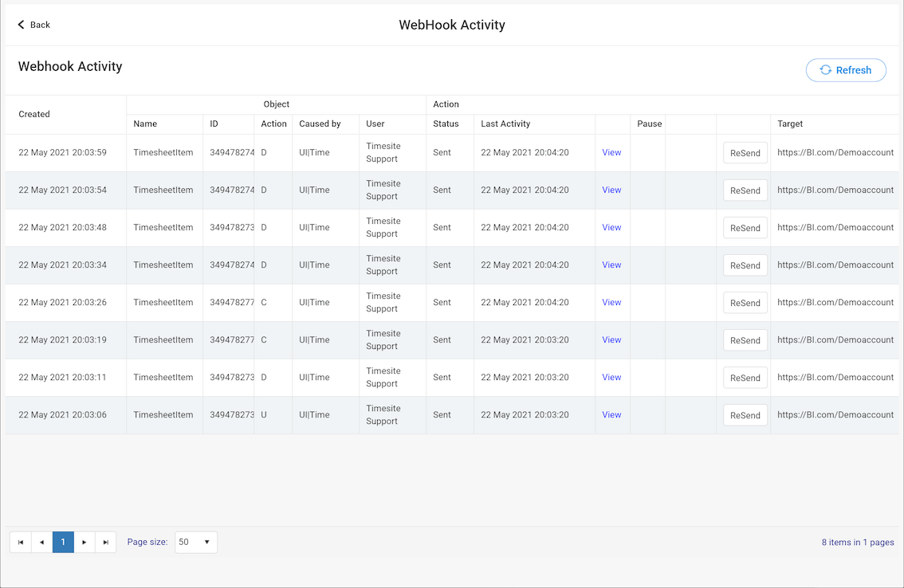
Task: ReSend the webhook created at 20:03:48
Action: click(x=745, y=229)
